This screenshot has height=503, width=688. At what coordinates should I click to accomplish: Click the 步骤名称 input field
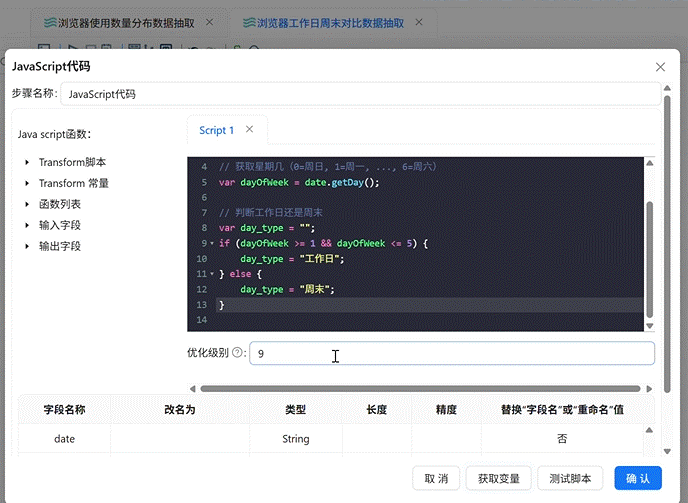(361, 94)
